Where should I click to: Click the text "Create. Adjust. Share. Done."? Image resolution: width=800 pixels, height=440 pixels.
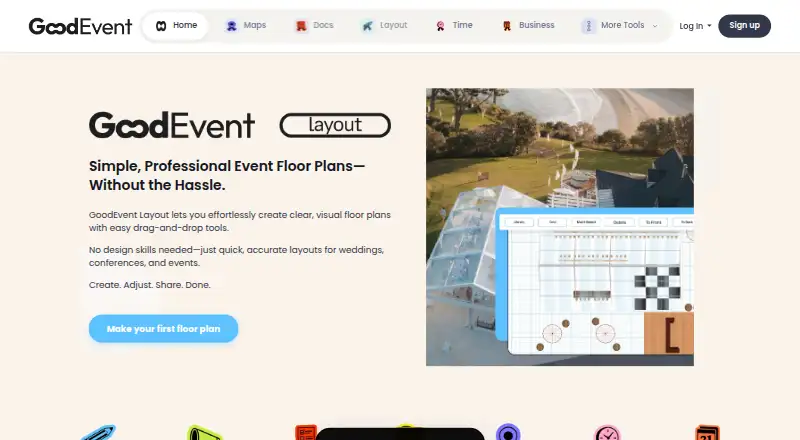(149, 285)
